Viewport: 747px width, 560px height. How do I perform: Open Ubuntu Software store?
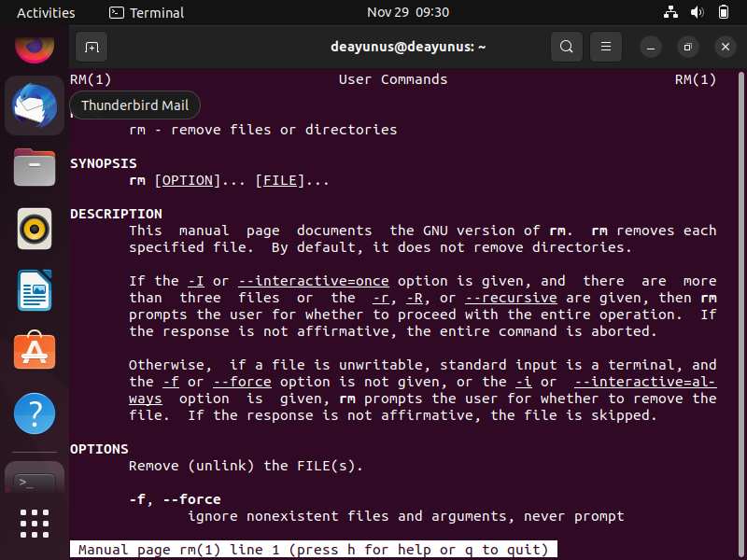[x=35, y=351]
